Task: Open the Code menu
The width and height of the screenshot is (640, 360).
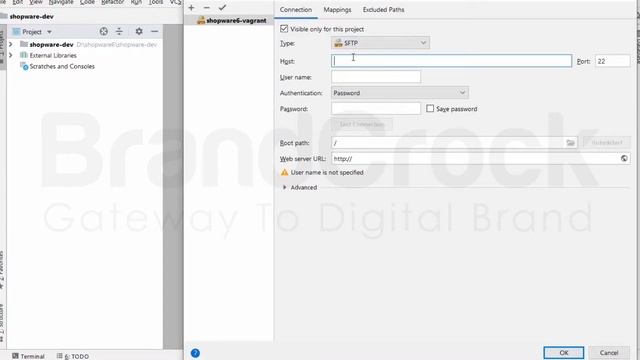Action: tap(87, 2)
